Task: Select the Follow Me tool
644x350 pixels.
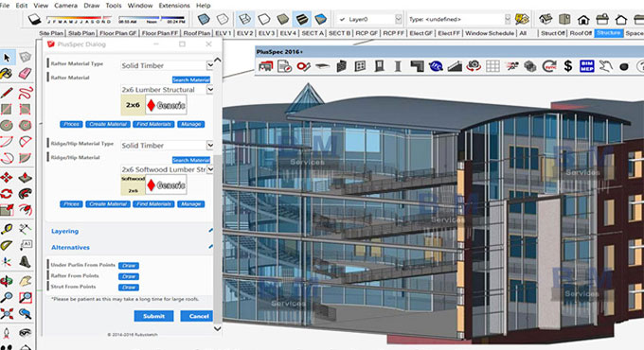Action: tap(25, 194)
